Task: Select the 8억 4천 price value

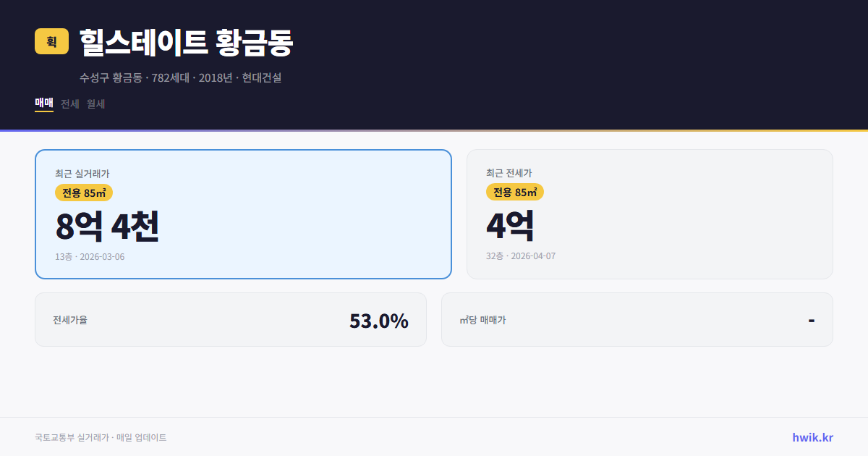Action: click(x=107, y=227)
